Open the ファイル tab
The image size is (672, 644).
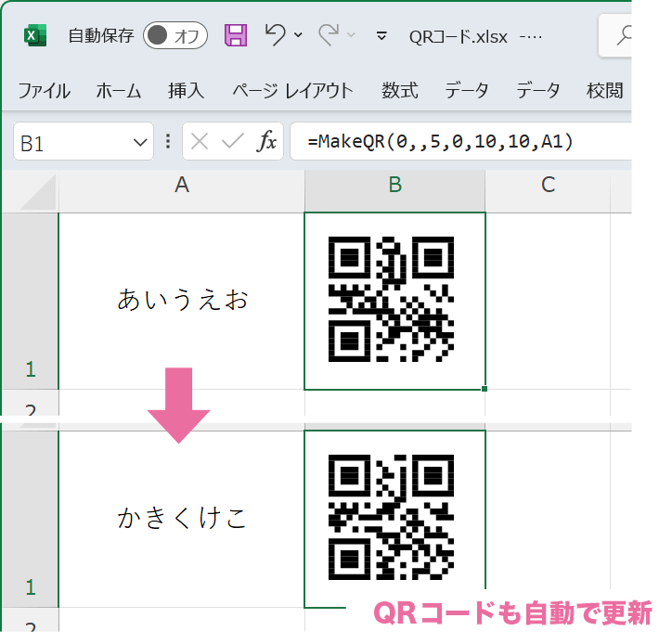point(45,91)
